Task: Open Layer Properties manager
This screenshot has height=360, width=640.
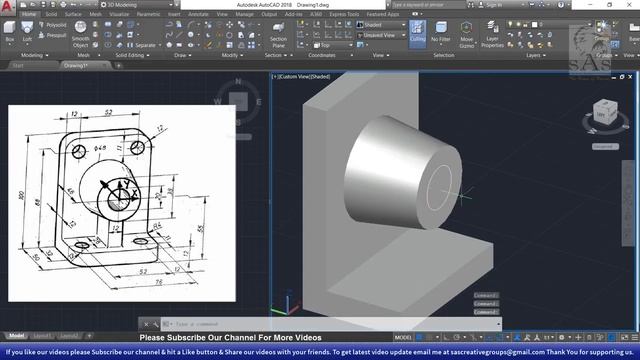Action: pos(492,34)
